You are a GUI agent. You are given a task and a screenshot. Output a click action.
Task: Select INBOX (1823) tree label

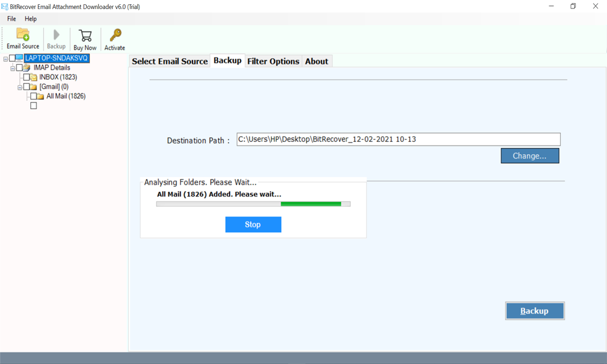click(58, 77)
